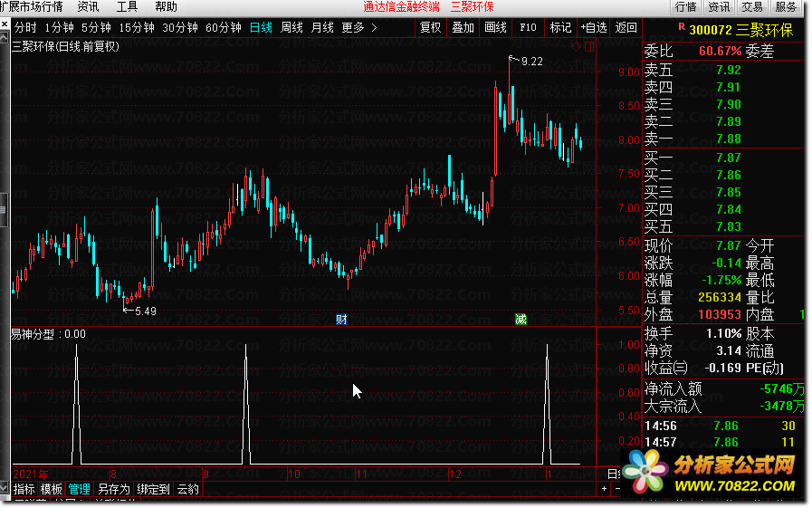Click the month 10 timeline marker
Image resolution: width=812 pixels, height=508 pixels.
click(x=293, y=474)
